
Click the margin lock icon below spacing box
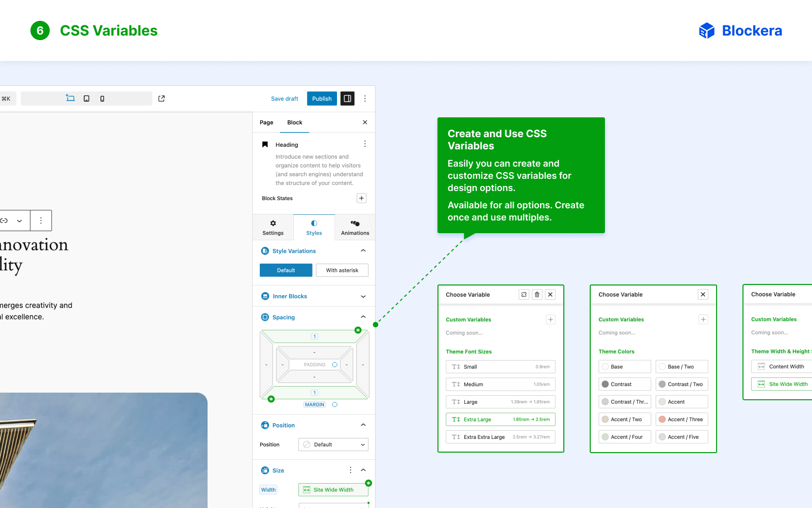(x=334, y=405)
